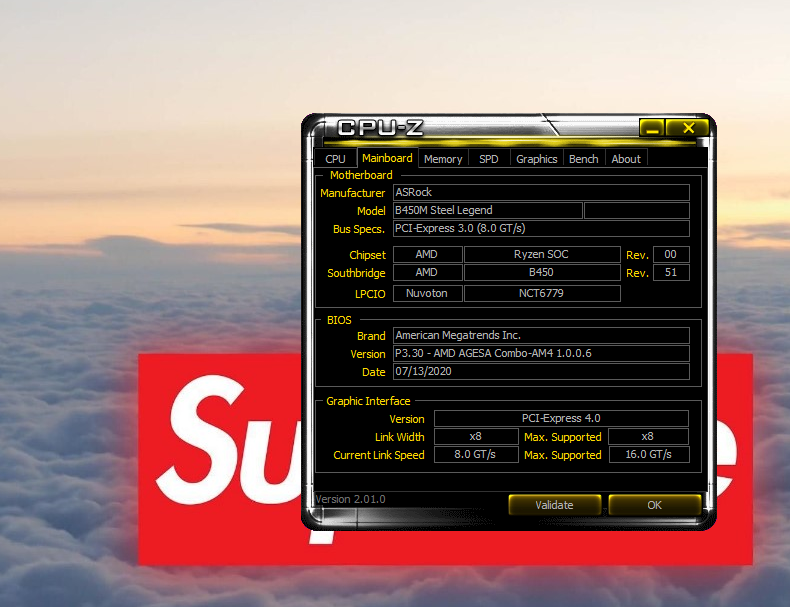Click the Manufacturer label
This screenshot has height=607, width=790.
click(353, 193)
